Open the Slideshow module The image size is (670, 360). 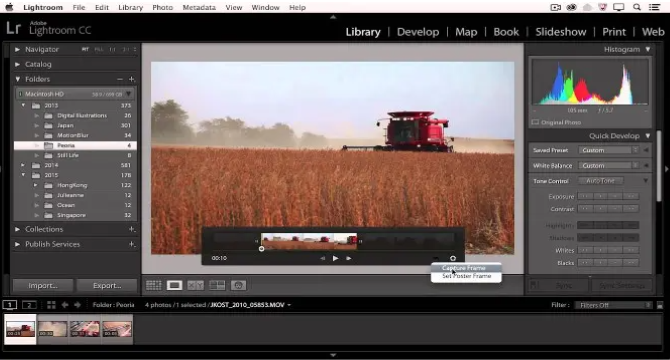(561, 32)
